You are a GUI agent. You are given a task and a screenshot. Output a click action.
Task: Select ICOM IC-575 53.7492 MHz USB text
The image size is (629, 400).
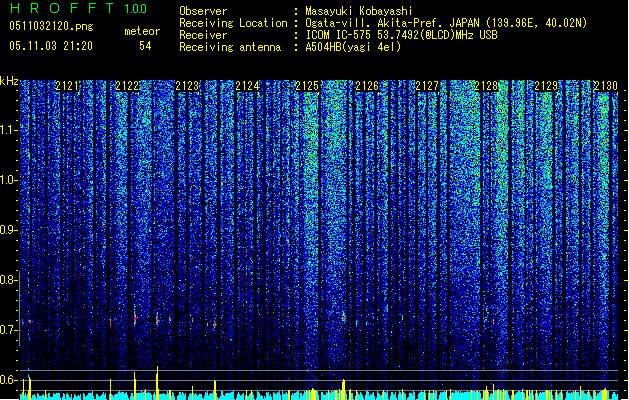[x=401, y=35]
